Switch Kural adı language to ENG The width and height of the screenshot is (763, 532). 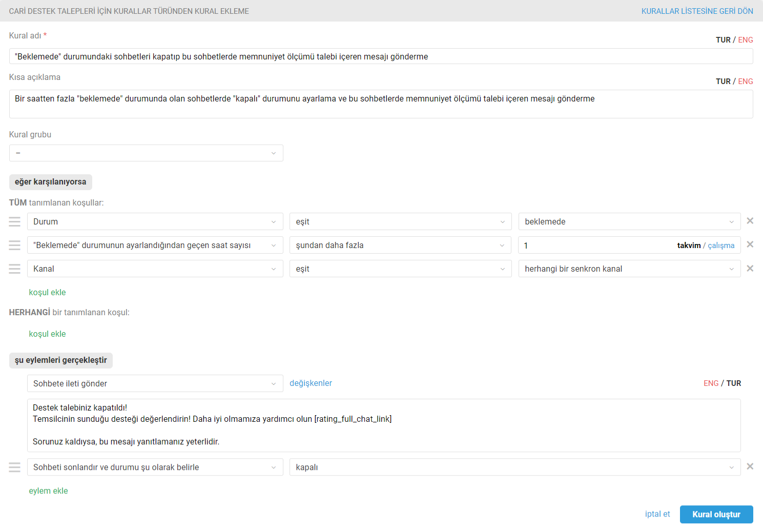pyautogui.click(x=746, y=40)
